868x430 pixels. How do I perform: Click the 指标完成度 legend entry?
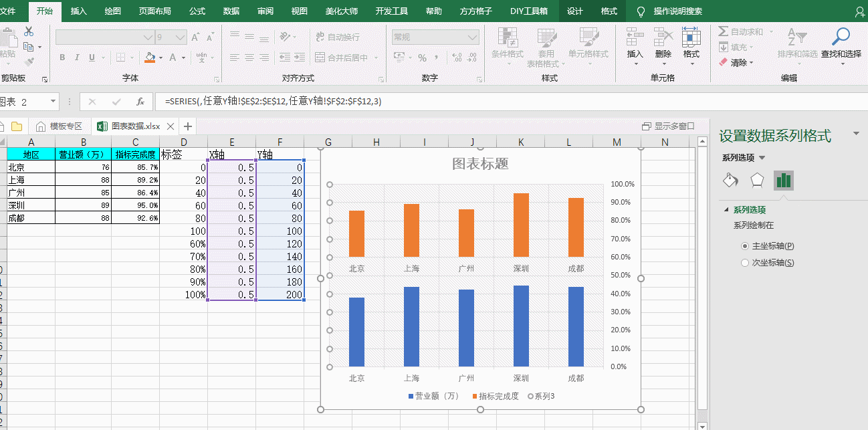tap(495, 396)
